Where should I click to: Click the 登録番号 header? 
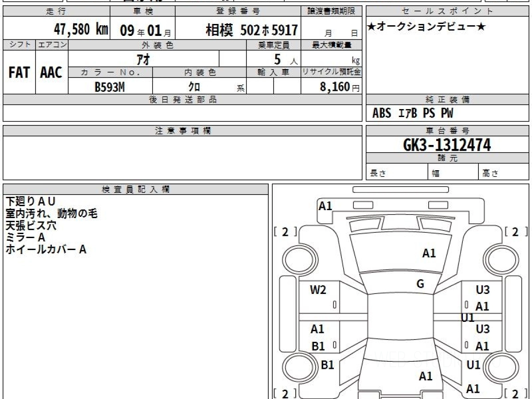pos(239,12)
